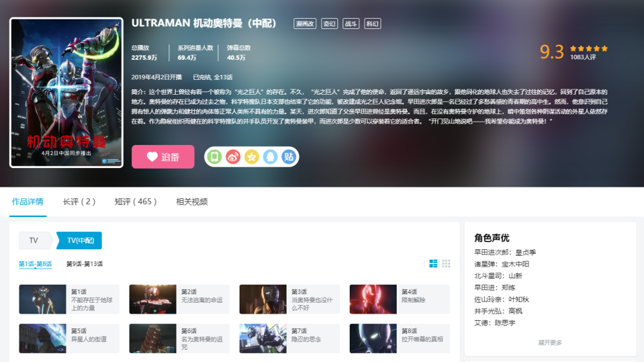Click the 科幻 tag

pyautogui.click(x=372, y=24)
